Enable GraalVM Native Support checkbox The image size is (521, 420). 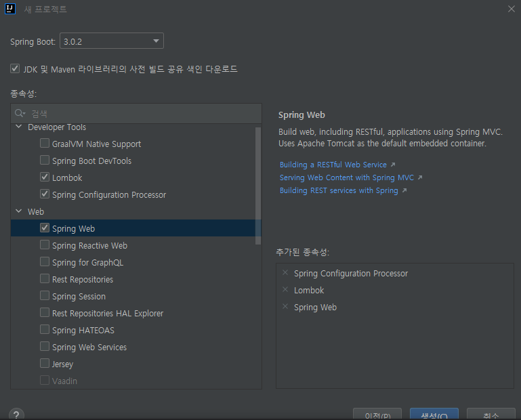pos(45,143)
